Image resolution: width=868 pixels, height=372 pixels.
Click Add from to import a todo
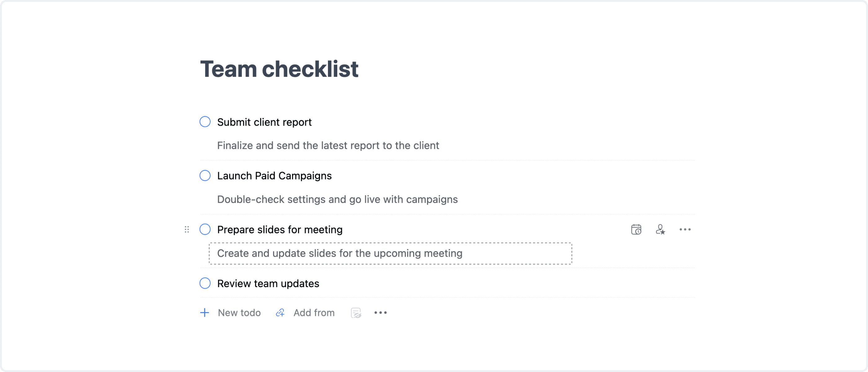coord(314,313)
